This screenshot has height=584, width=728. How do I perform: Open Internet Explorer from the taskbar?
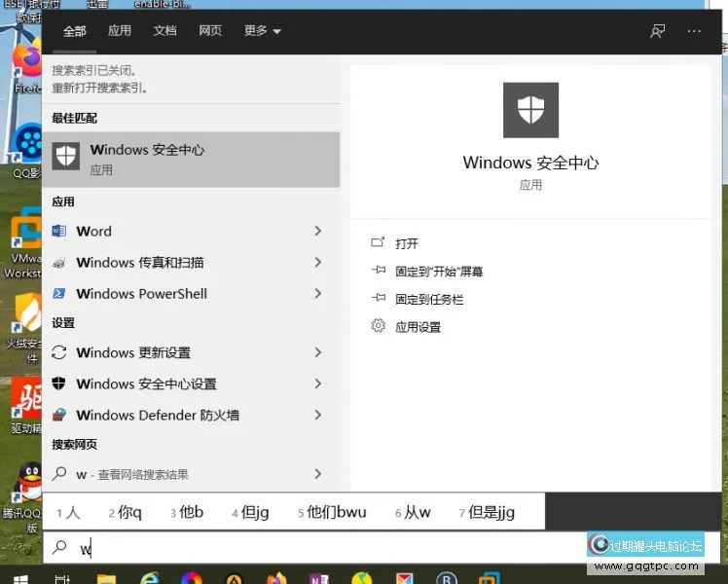coord(150,578)
